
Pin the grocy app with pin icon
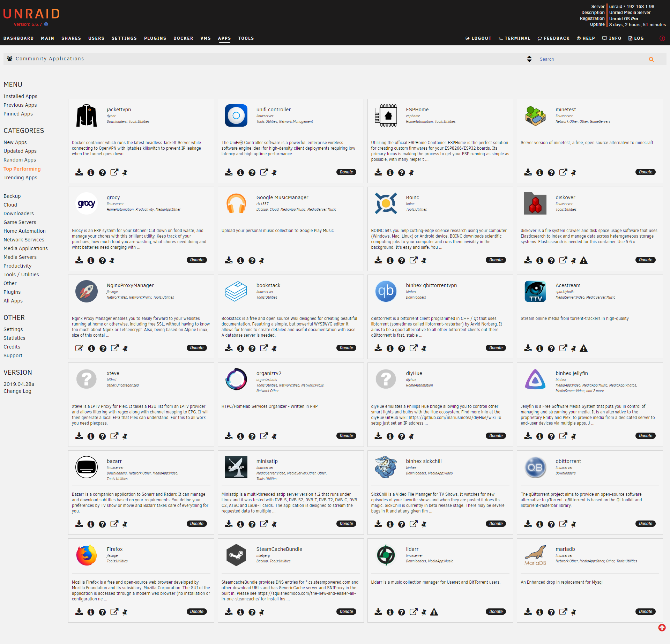coord(112,260)
